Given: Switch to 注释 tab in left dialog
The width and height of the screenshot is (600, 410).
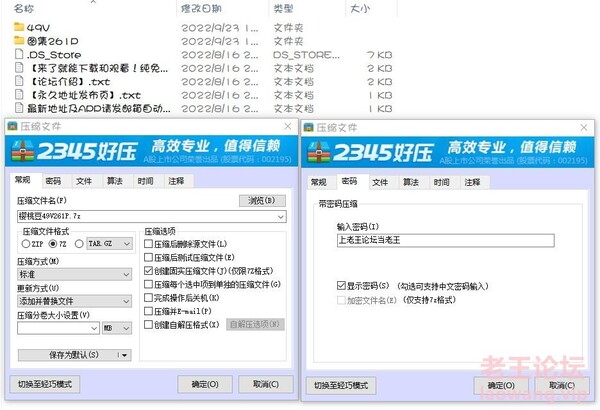Looking at the screenshot, I should point(176,181).
